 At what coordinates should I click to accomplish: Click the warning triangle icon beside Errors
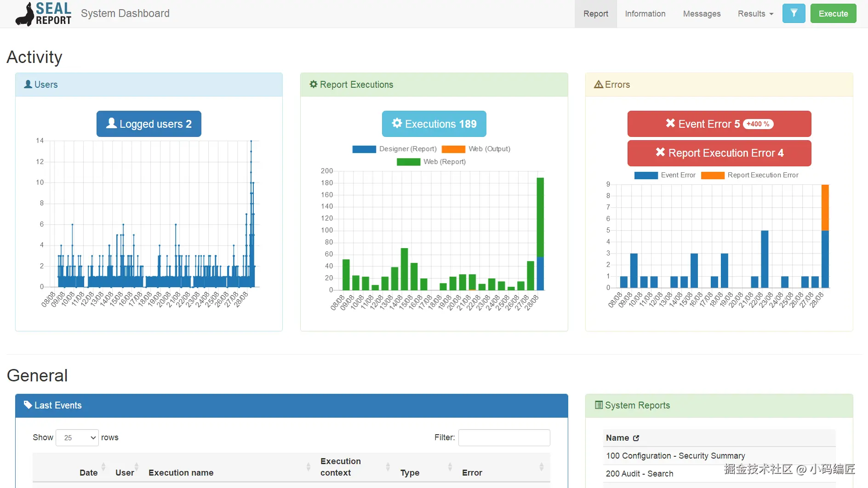598,85
